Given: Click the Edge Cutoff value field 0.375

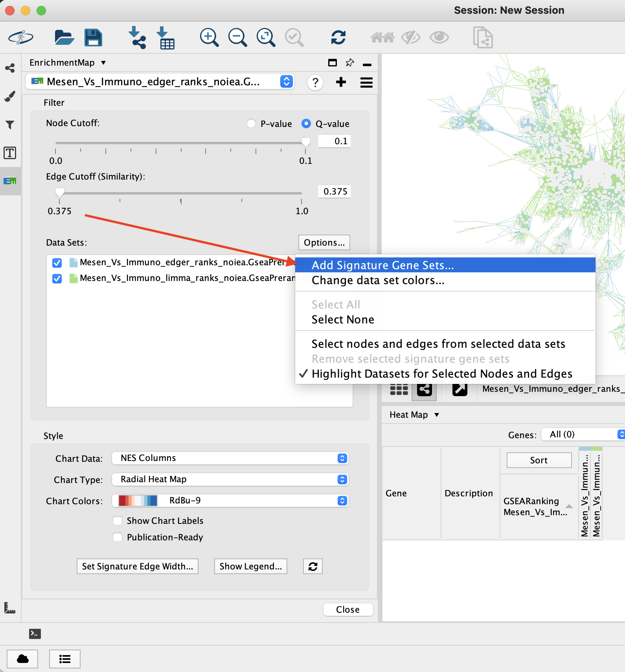Looking at the screenshot, I should tap(334, 192).
